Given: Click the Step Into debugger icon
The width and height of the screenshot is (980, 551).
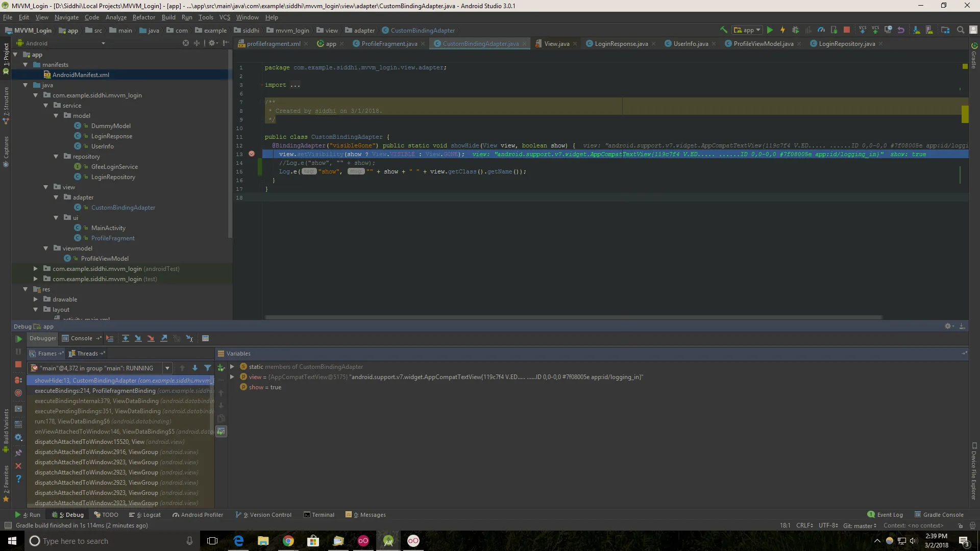Looking at the screenshot, I should pyautogui.click(x=138, y=338).
